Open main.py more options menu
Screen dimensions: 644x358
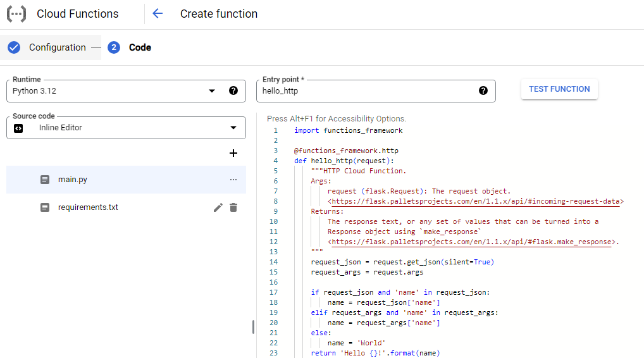233,180
